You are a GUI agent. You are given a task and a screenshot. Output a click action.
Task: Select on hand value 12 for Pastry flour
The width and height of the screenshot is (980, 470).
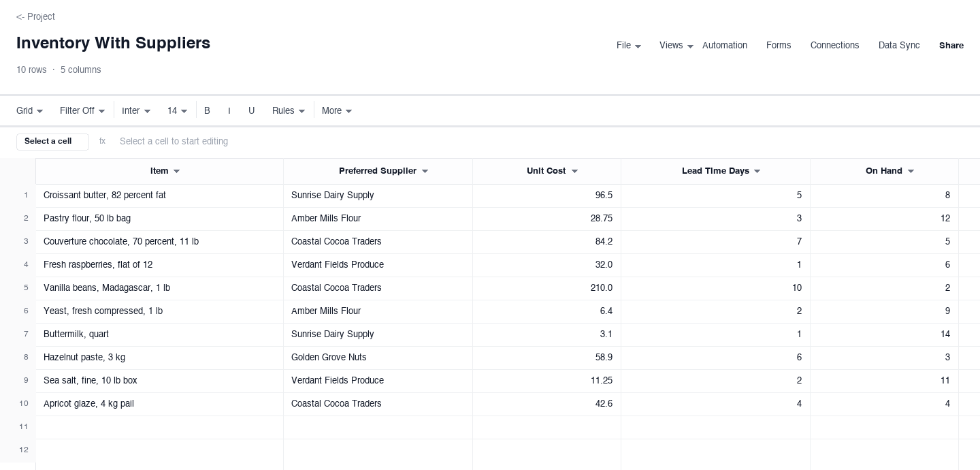pyautogui.click(x=884, y=219)
